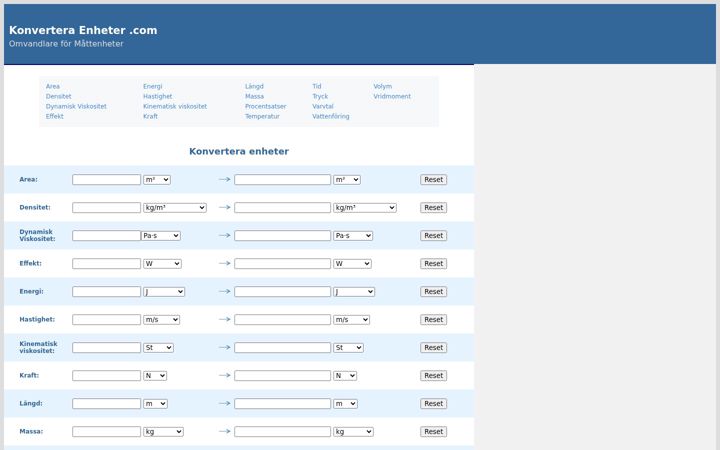Focus the Area result value field

(x=282, y=180)
